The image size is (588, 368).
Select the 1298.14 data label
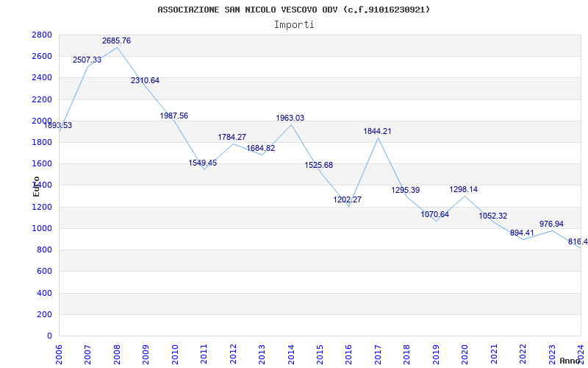click(464, 190)
